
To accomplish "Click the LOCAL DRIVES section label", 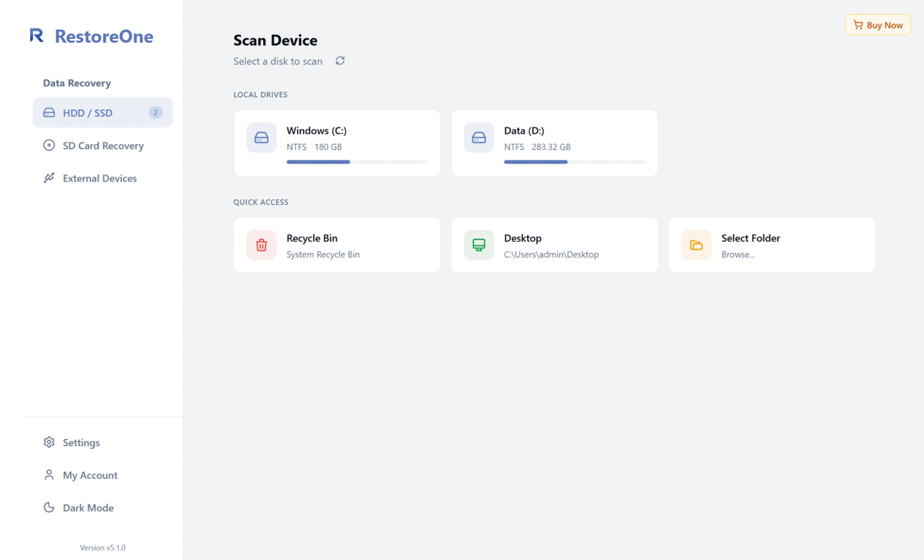I will coord(260,94).
